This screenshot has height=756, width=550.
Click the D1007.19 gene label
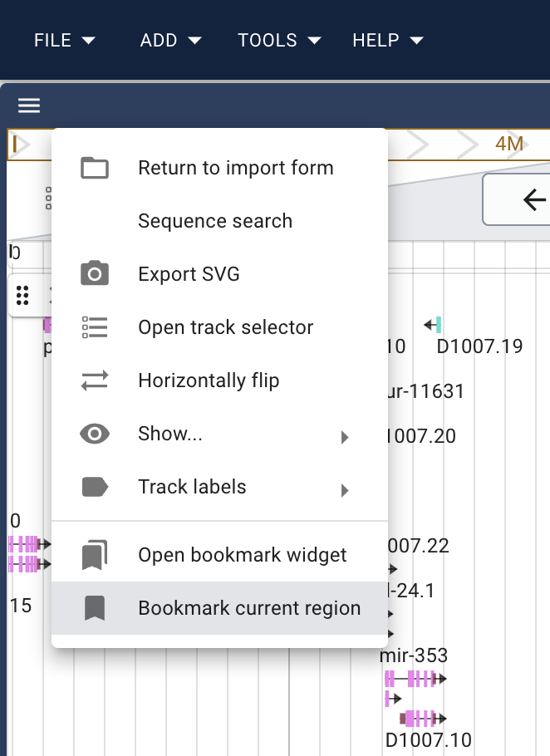[x=479, y=346]
